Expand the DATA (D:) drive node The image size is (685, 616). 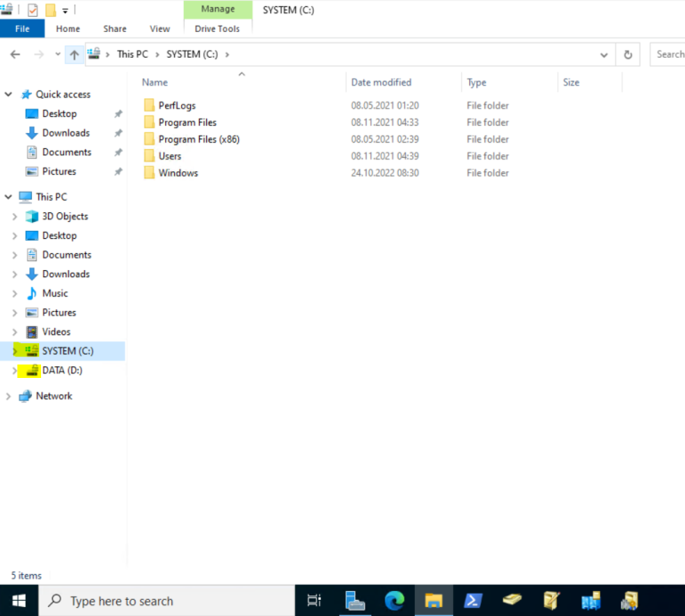point(15,371)
